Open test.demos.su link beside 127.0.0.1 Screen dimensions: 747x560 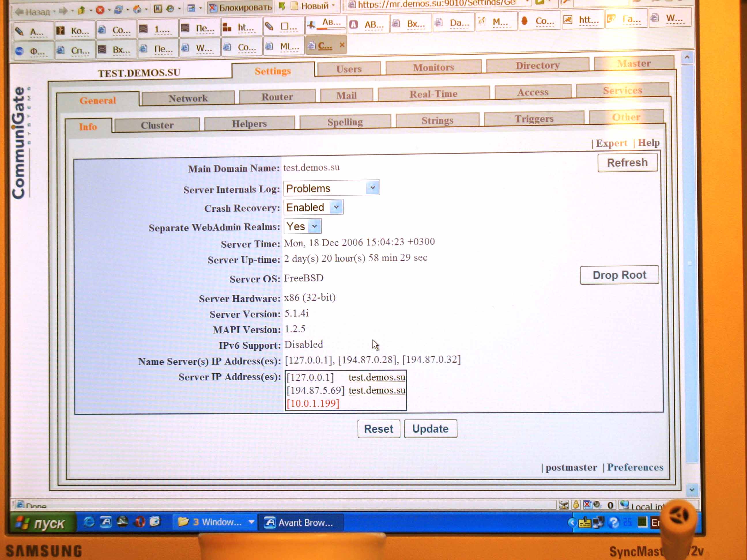(377, 377)
